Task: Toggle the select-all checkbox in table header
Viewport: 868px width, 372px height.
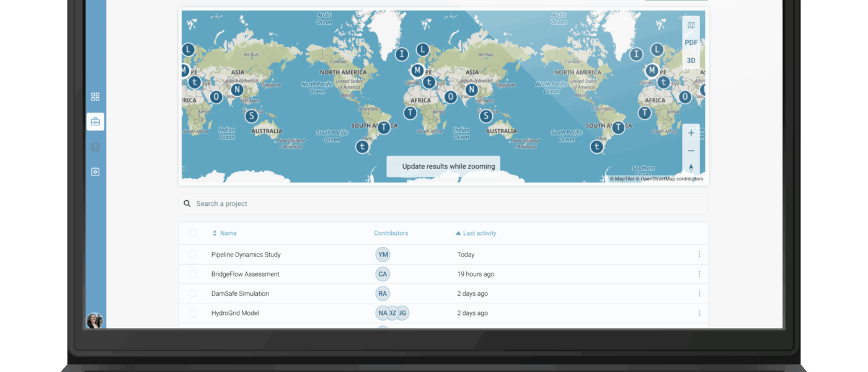Action: [193, 233]
